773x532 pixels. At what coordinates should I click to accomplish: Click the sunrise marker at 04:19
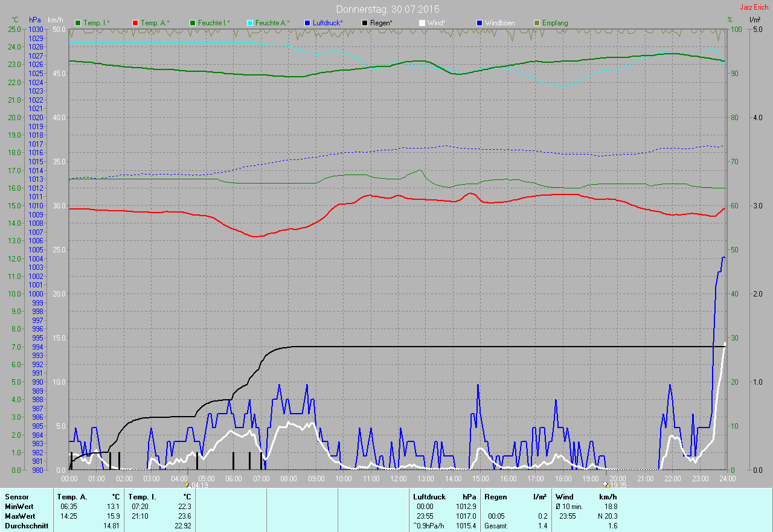coord(188,484)
